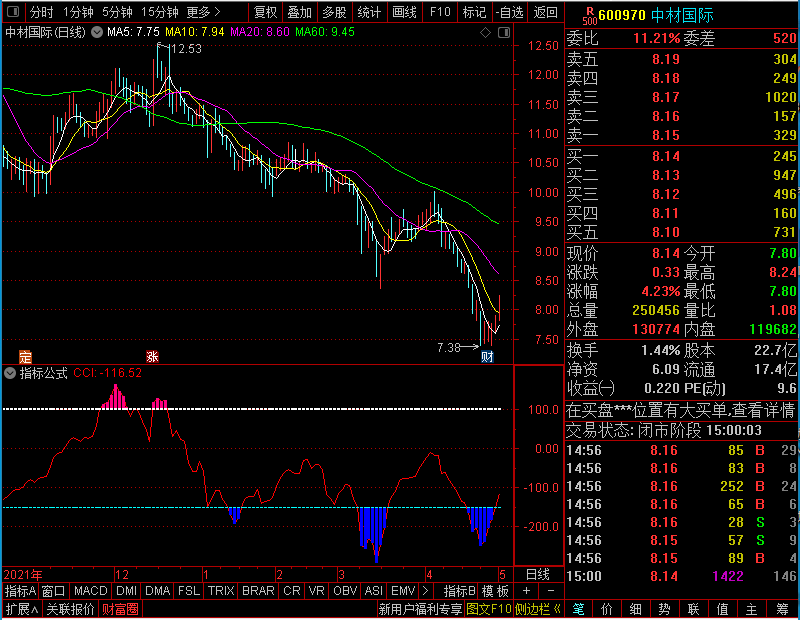Switch indicator to CR
Image resolution: width=800 pixels, height=620 pixels.
(292, 591)
